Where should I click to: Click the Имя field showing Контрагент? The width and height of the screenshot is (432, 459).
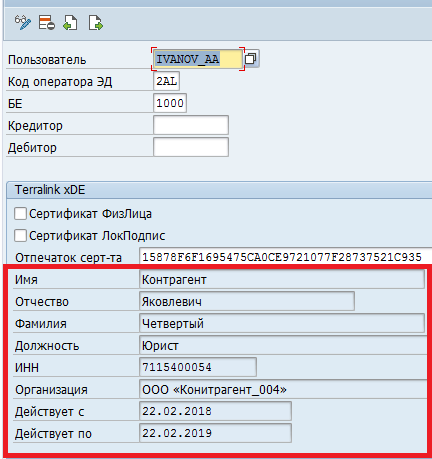282,279
